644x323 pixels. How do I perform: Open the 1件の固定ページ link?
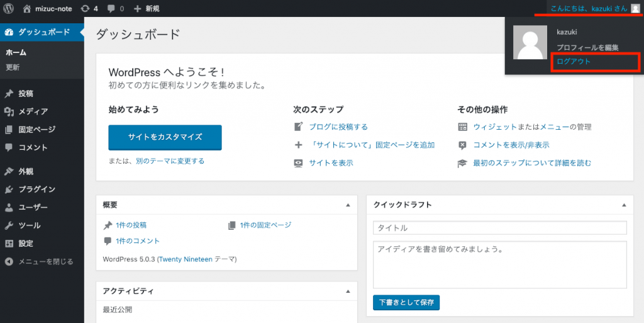266,225
